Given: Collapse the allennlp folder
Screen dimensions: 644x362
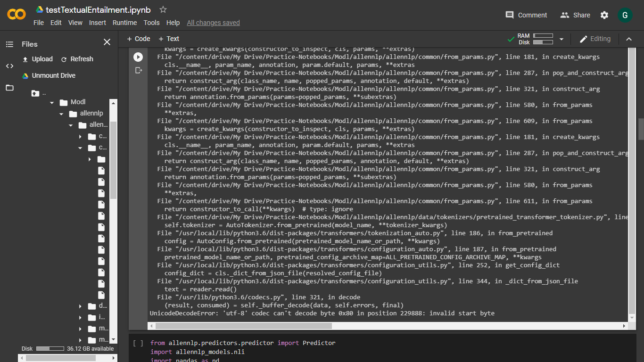Looking at the screenshot, I should point(61,113).
